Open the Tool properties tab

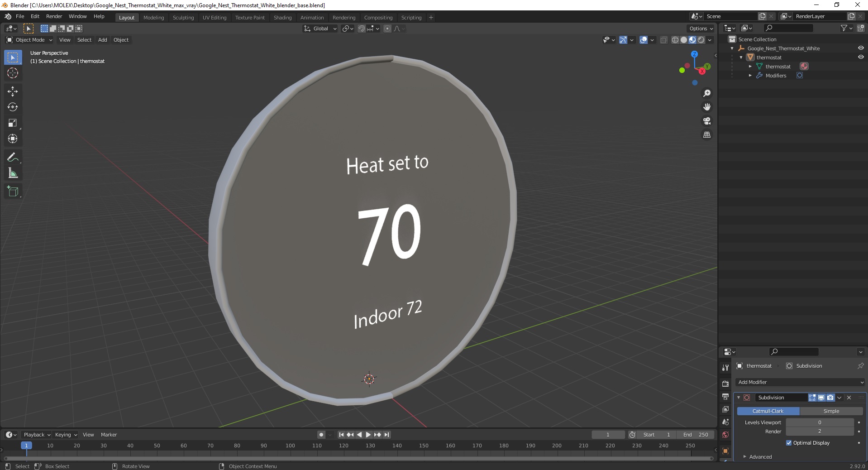tap(725, 368)
